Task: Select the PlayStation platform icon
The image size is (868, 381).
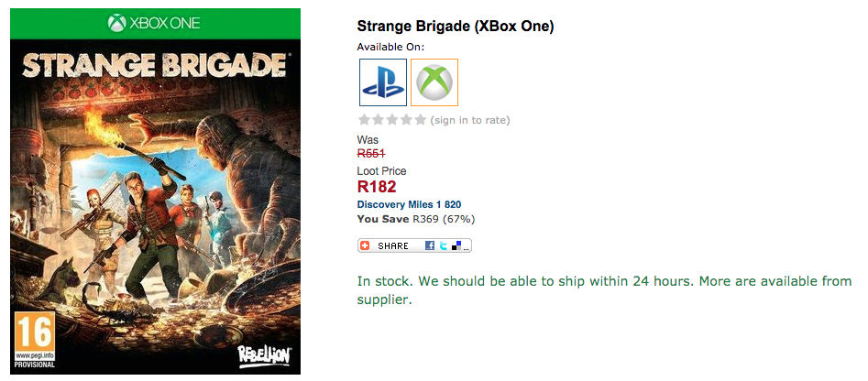Action: (383, 82)
